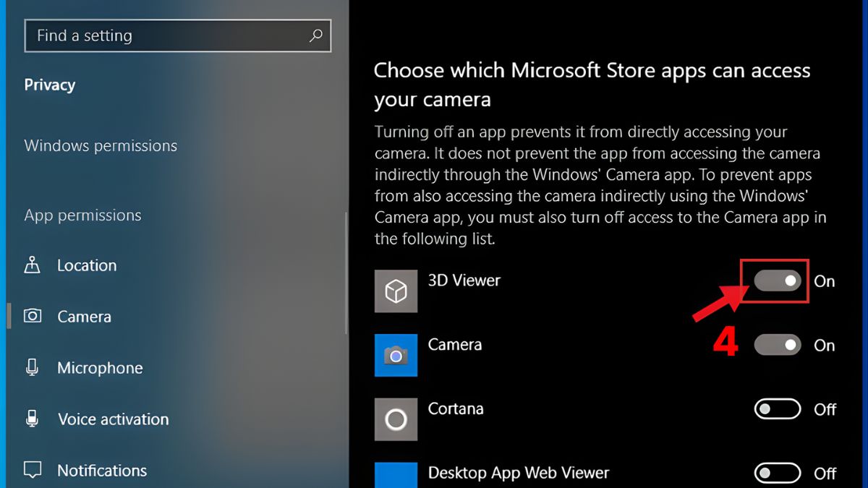
Task: Click the Privacy heading
Action: pyautogui.click(x=50, y=85)
